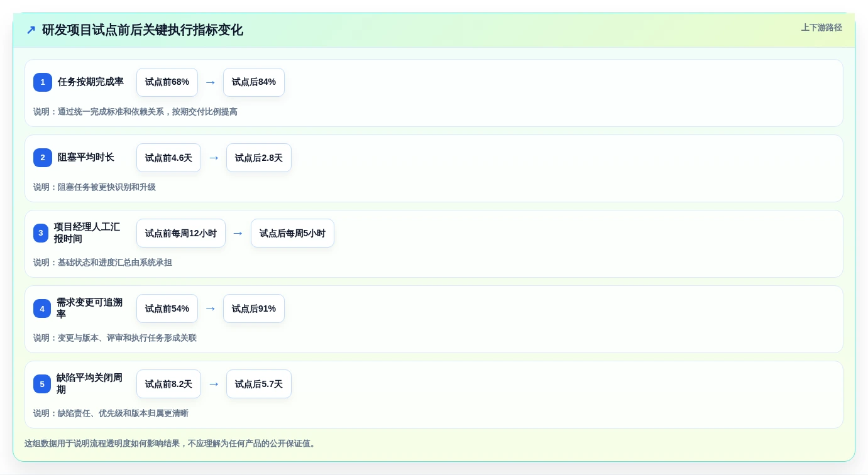The height and width of the screenshot is (475, 868).
Task: Click the number 3 badge
Action: [x=41, y=233]
